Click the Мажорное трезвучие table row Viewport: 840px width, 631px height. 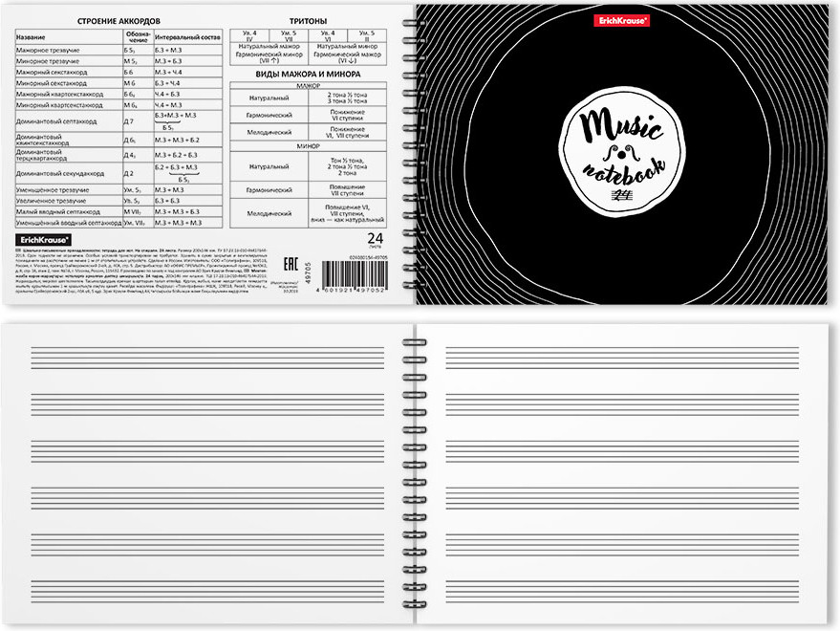(69, 47)
